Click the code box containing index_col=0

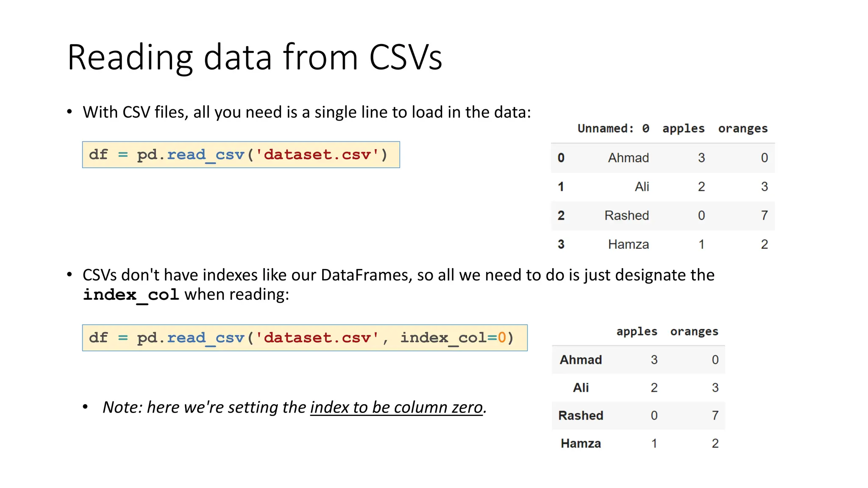coord(305,338)
